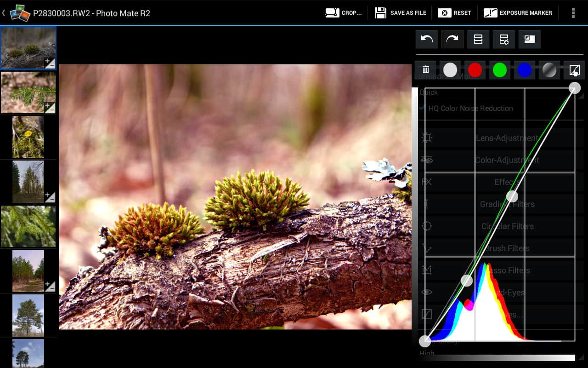Click the undo arrow button

427,40
